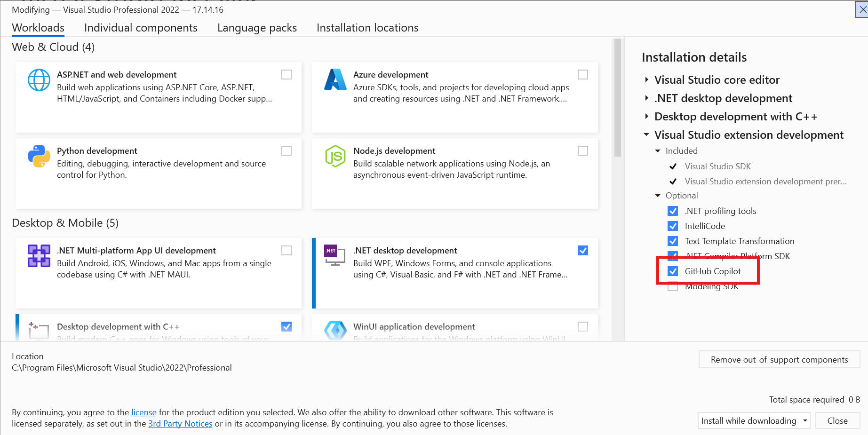Image resolution: width=868 pixels, height=435 pixels.
Task: Close the installer window with X
Action: click(x=862, y=9)
